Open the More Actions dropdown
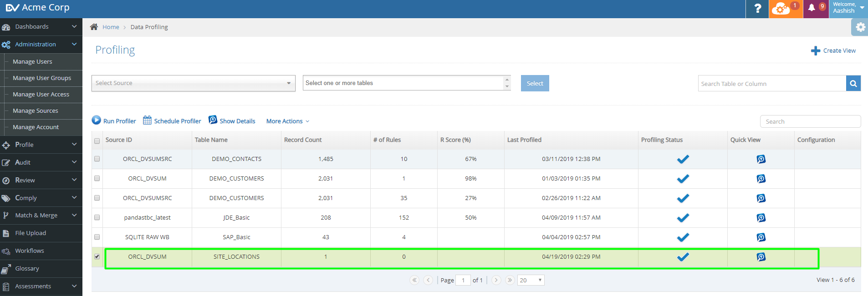The height and width of the screenshot is (296, 868). pyautogui.click(x=288, y=121)
